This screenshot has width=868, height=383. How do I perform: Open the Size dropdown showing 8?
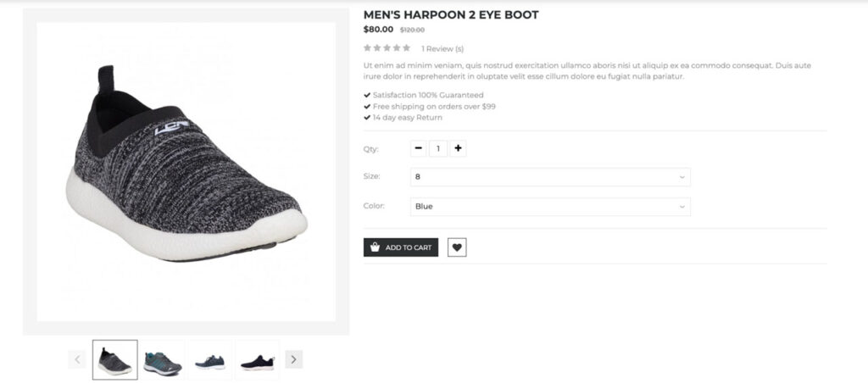(x=550, y=177)
